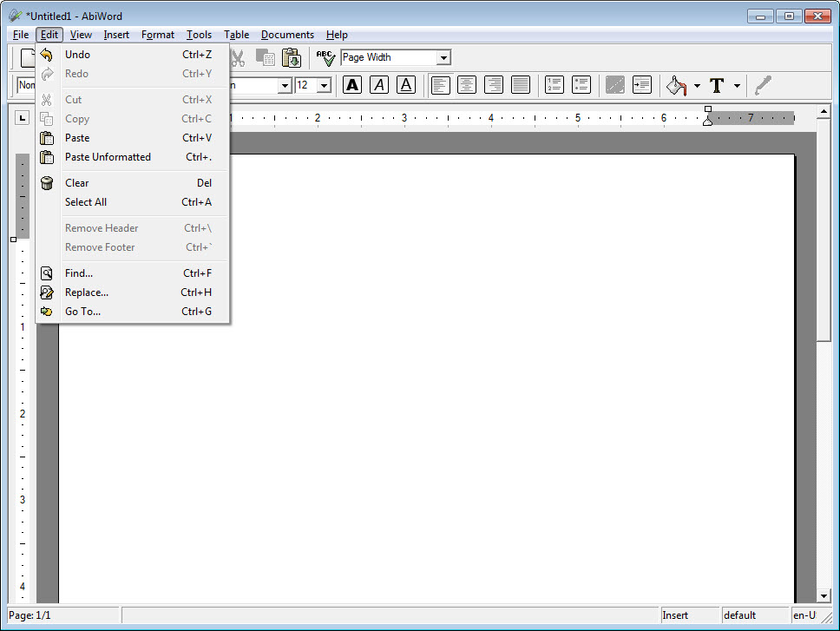Choose Paste from the Edit menu
840x631 pixels.
(133, 138)
